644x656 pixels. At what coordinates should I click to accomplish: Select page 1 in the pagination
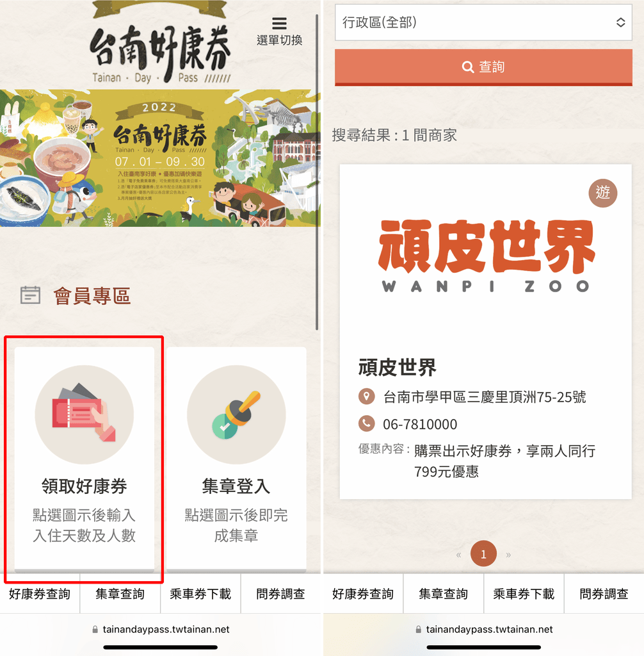tap(483, 554)
